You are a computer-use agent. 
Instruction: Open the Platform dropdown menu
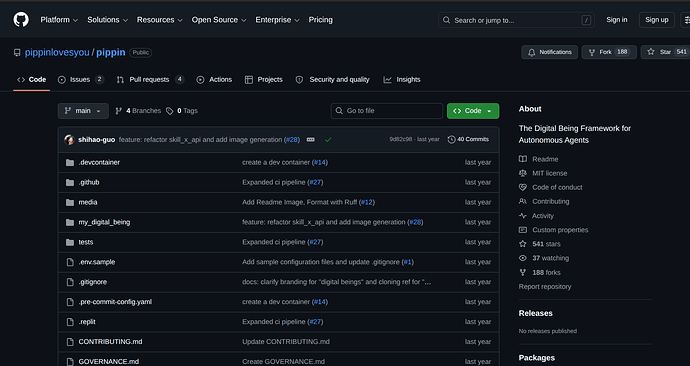(x=59, y=20)
